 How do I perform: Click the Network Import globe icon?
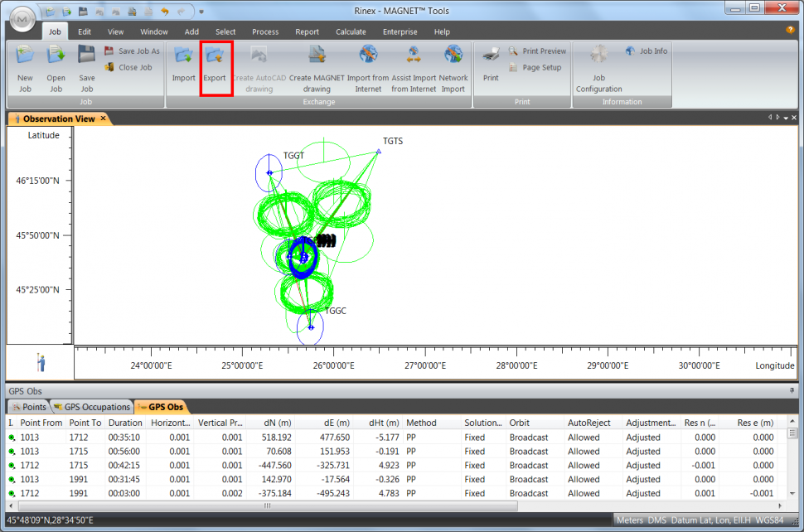453,55
